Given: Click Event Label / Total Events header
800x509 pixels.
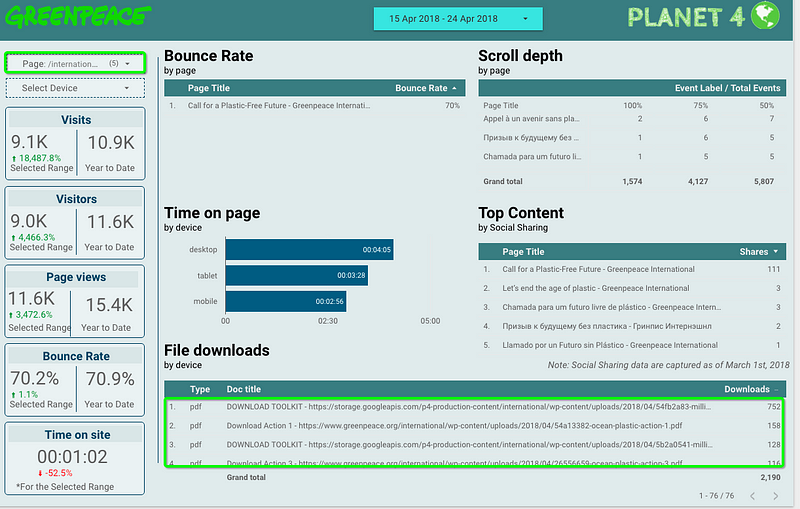Looking at the screenshot, I should pos(727,88).
